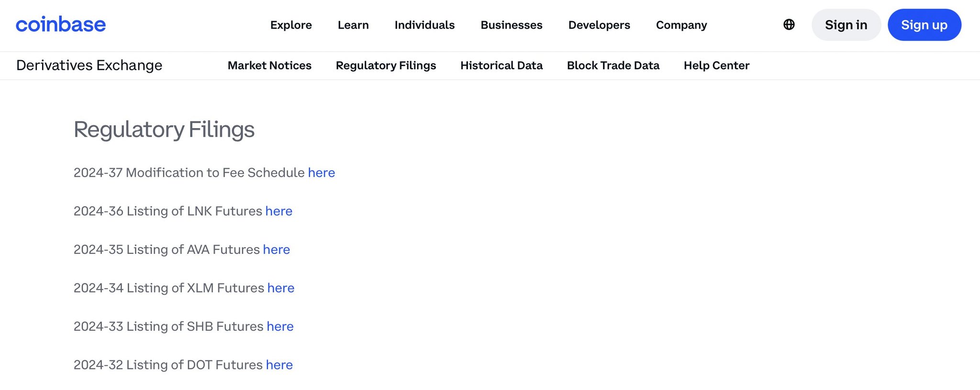Expand the Learn navigation menu
This screenshot has height=390, width=980.
353,25
